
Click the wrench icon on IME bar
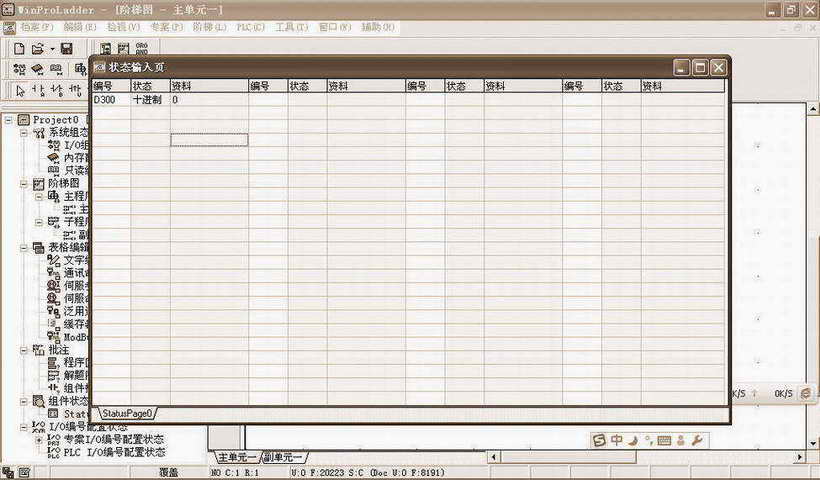697,439
